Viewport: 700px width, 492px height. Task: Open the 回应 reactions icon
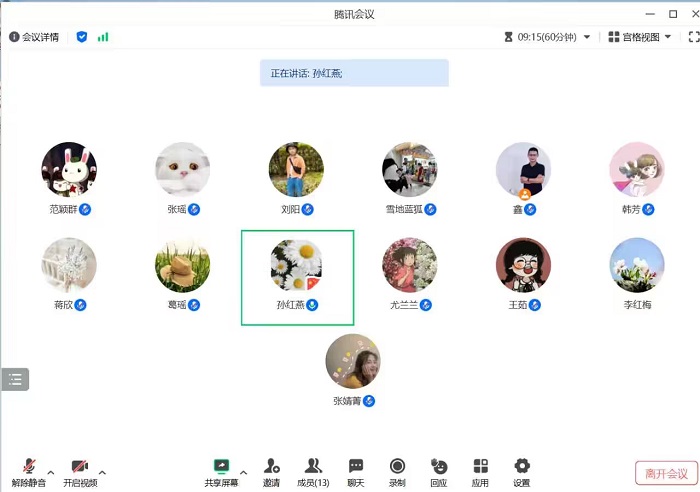[439, 472]
